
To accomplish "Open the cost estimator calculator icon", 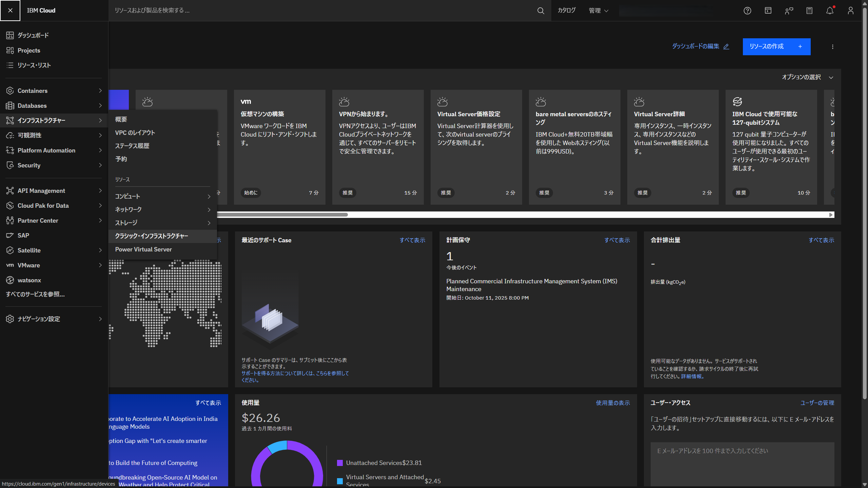I will pos(809,11).
